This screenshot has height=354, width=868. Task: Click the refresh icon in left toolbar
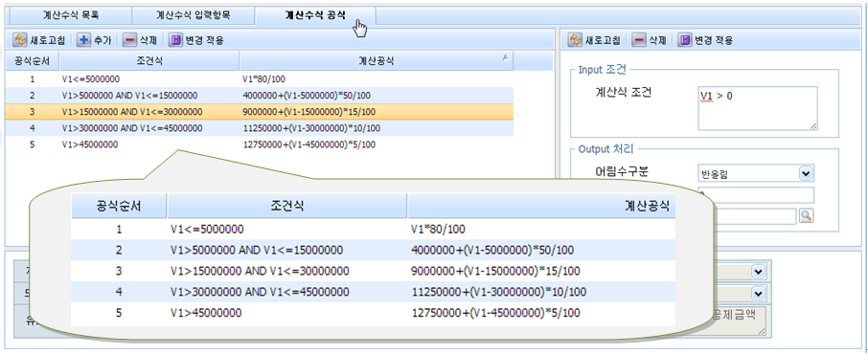click(x=20, y=40)
